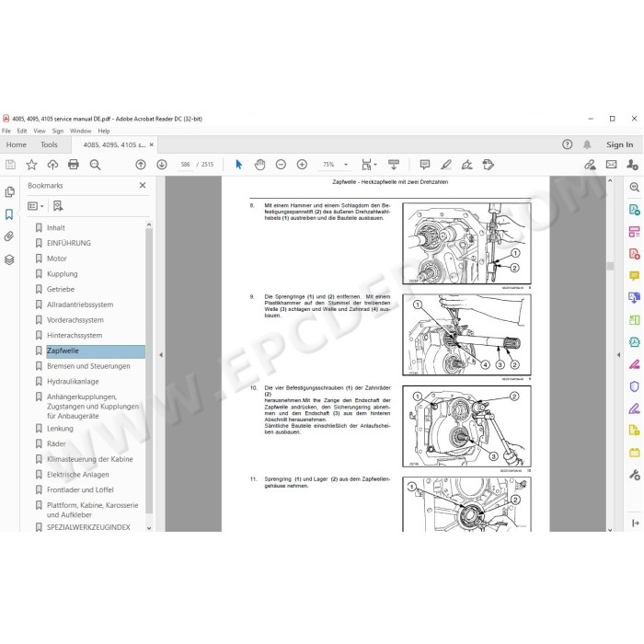Activate the Hand pan tool
Screen dimensions: 644x644
pyautogui.click(x=259, y=165)
